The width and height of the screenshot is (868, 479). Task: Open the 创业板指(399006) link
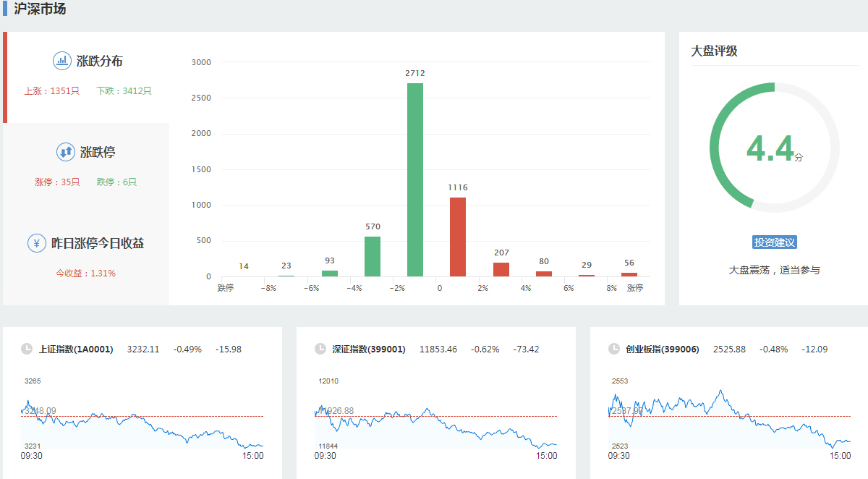[663, 349]
